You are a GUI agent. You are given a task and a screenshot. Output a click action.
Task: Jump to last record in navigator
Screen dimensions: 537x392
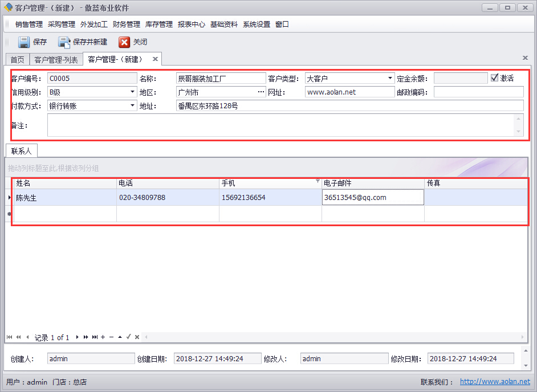(95, 337)
